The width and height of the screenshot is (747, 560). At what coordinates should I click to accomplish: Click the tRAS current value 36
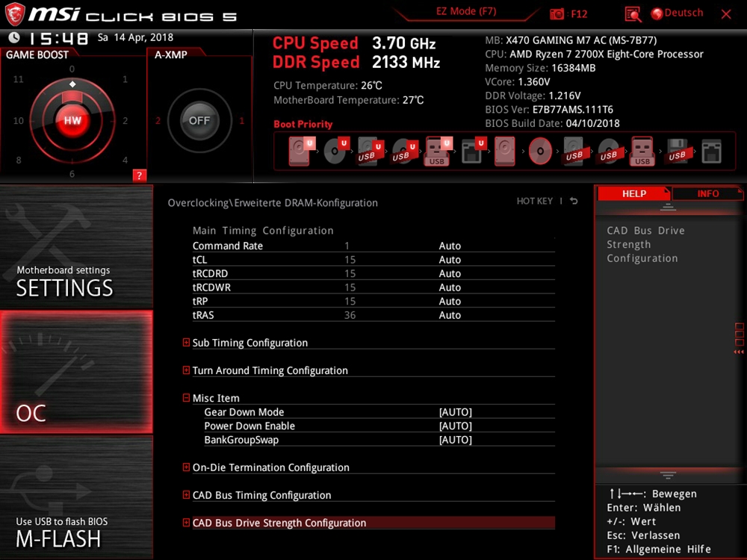pyautogui.click(x=350, y=315)
